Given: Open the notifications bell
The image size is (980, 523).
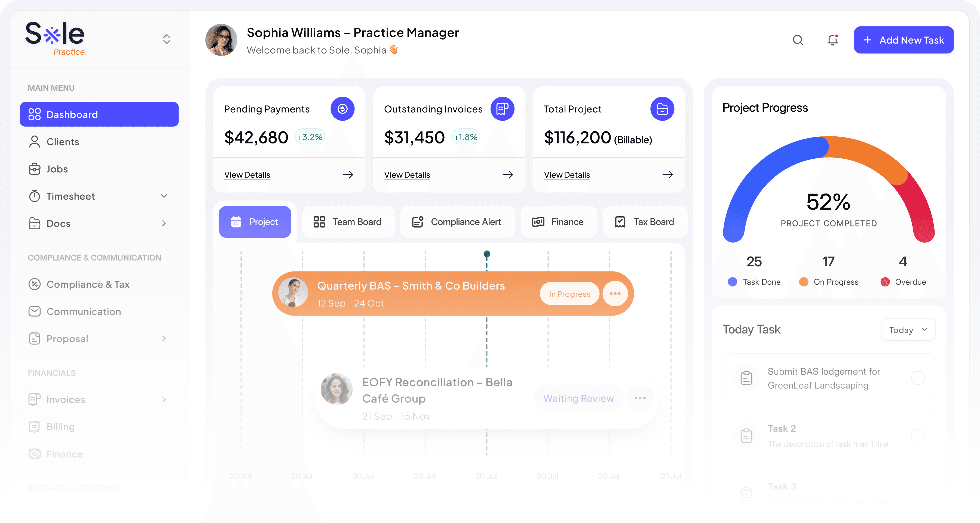Looking at the screenshot, I should pyautogui.click(x=833, y=40).
